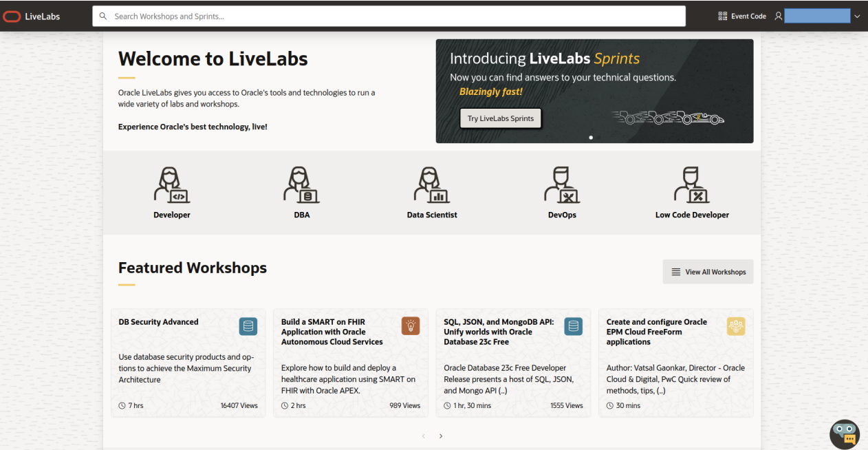The image size is (868, 450).
Task: Click people icon on EPM Cloud FreeForm card
Action: (x=736, y=326)
